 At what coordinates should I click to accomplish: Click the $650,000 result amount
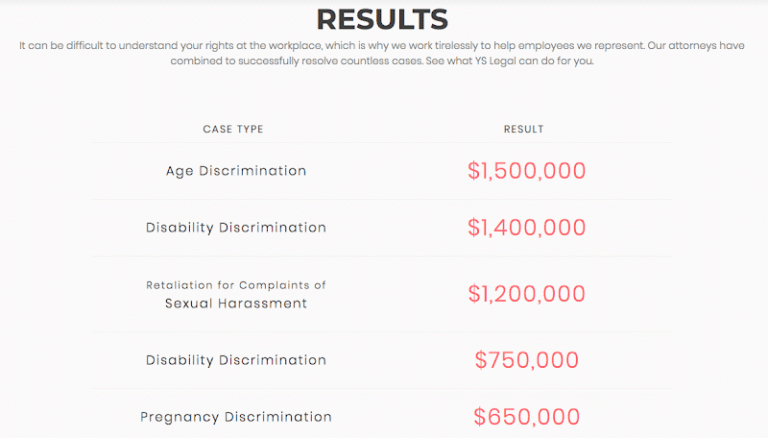[x=526, y=417]
